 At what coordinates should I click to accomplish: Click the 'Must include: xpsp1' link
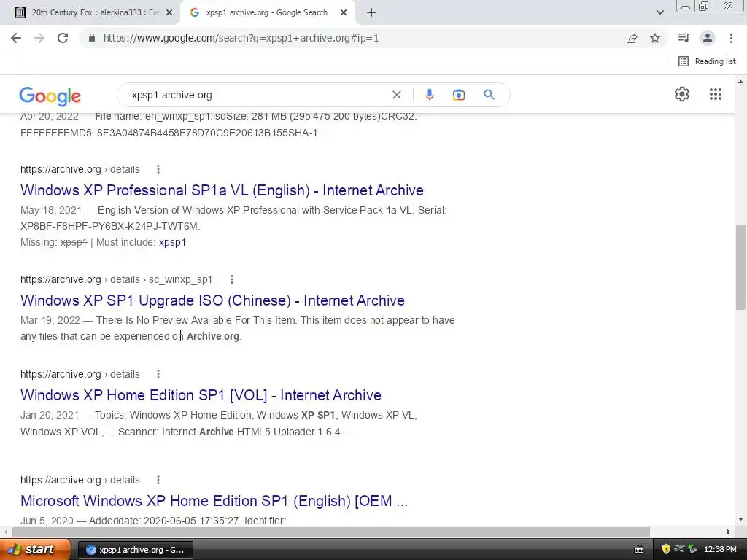point(172,242)
